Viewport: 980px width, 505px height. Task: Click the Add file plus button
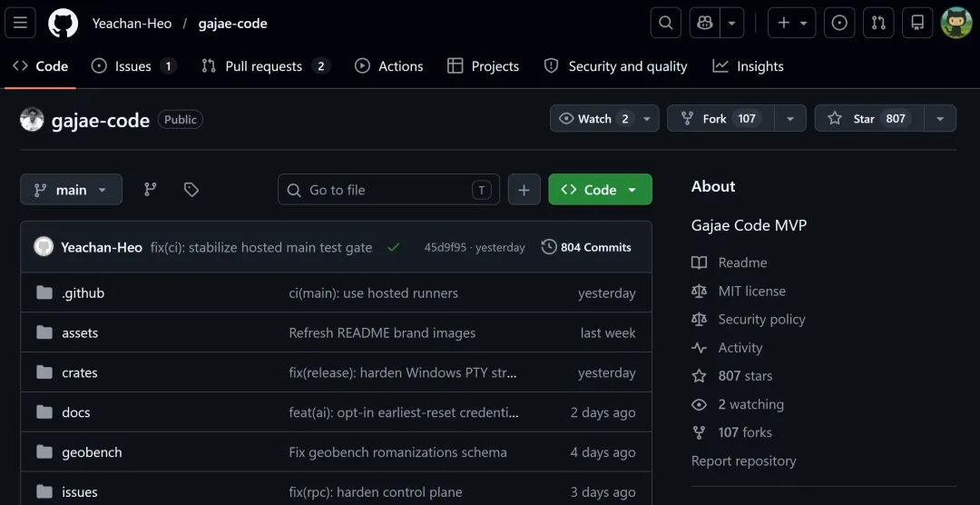[524, 190]
